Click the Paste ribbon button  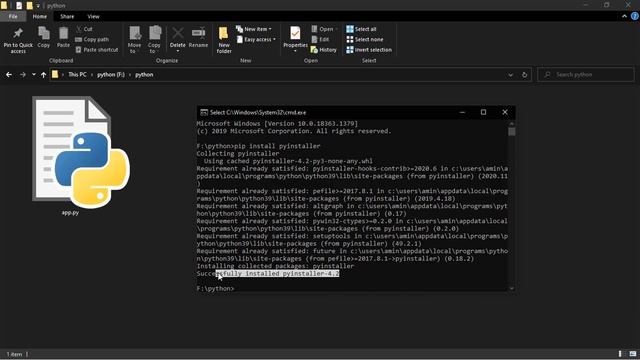point(63,37)
